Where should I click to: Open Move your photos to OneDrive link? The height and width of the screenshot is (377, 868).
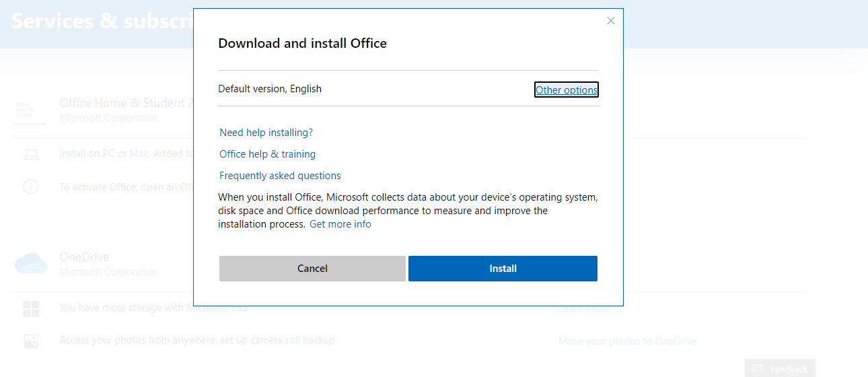(x=627, y=341)
